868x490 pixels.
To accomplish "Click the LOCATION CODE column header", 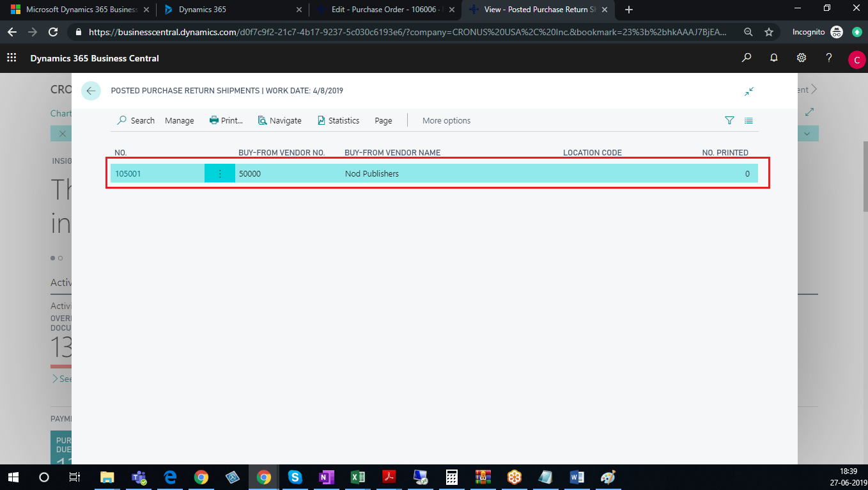I will [593, 153].
